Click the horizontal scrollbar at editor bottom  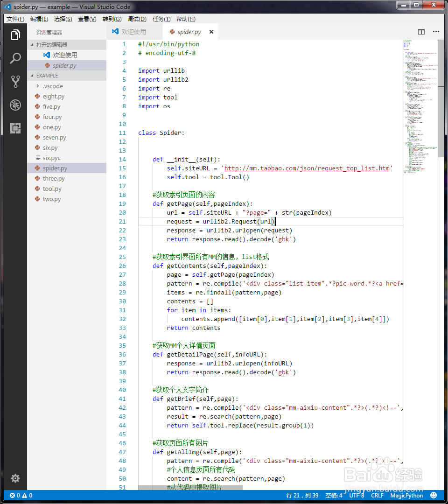point(190,488)
